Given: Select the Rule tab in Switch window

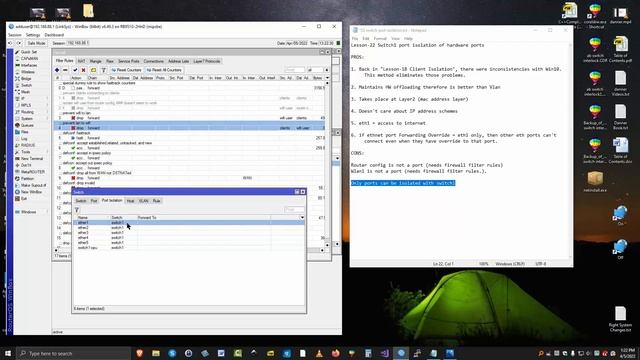Looking at the screenshot, I should [156, 201].
